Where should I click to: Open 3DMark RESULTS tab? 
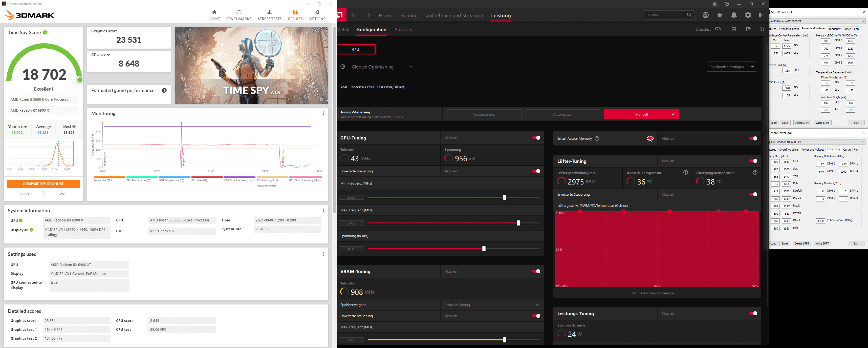click(x=295, y=15)
